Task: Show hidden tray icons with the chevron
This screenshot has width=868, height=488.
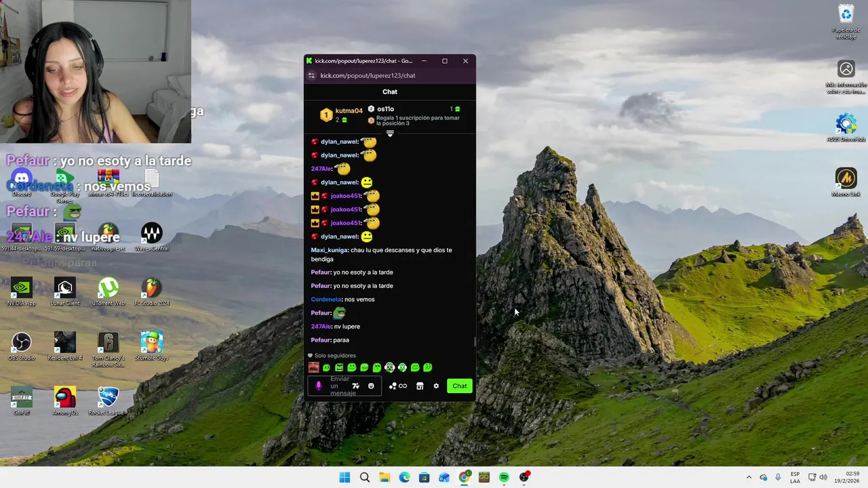Action: pyautogui.click(x=749, y=478)
